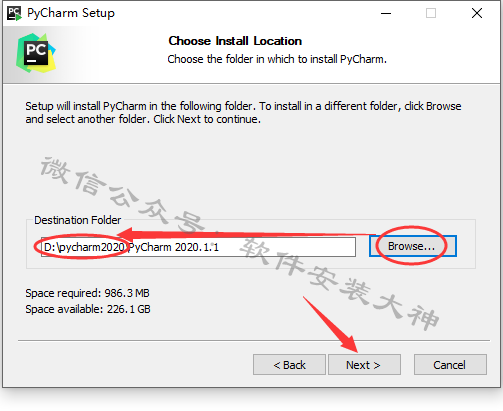The height and width of the screenshot is (411, 503).
Task: Go back with the < Back button
Action: click(x=289, y=365)
